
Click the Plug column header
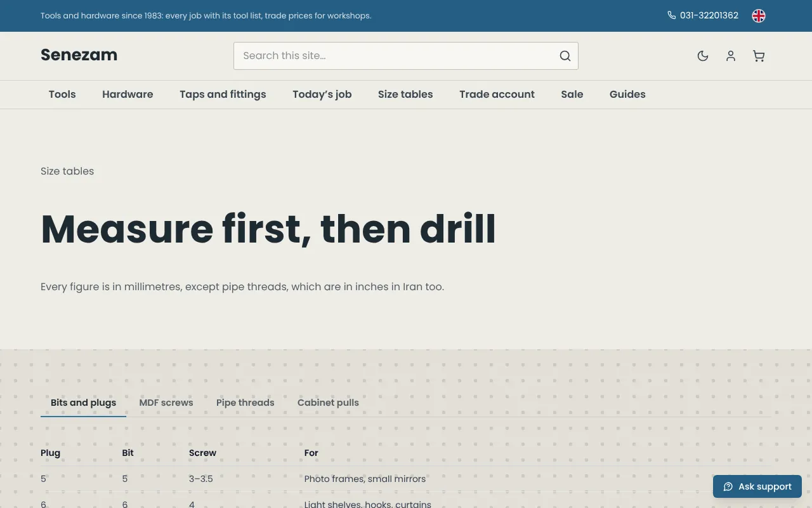point(50,453)
